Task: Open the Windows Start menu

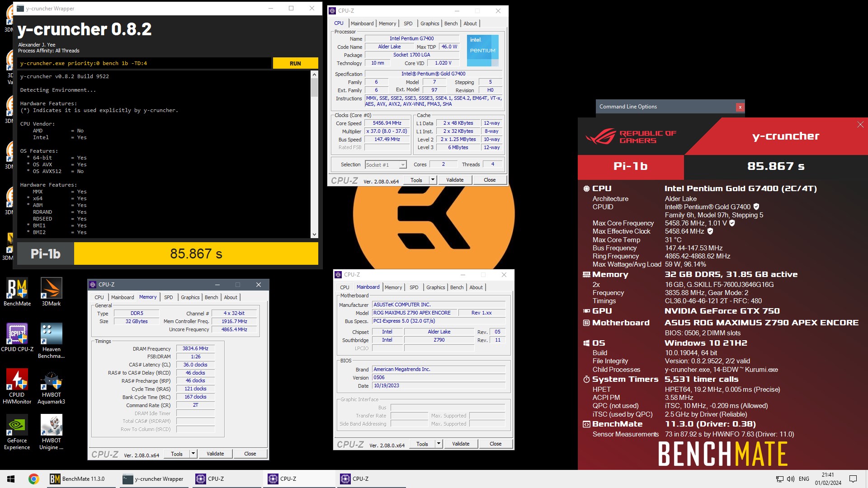Action: pos(11,479)
